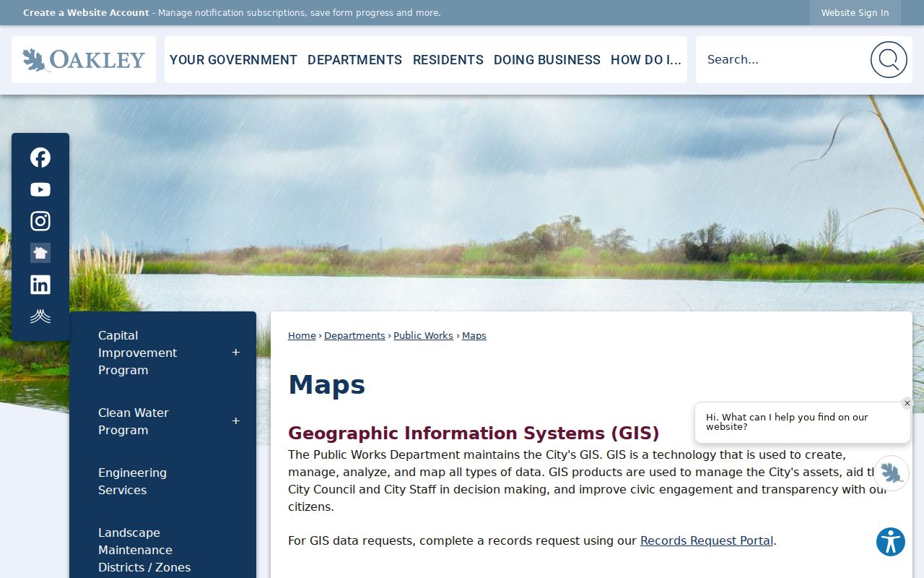Expand Clean Water Program submenu
The image size is (924, 578).
tap(235, 421)
